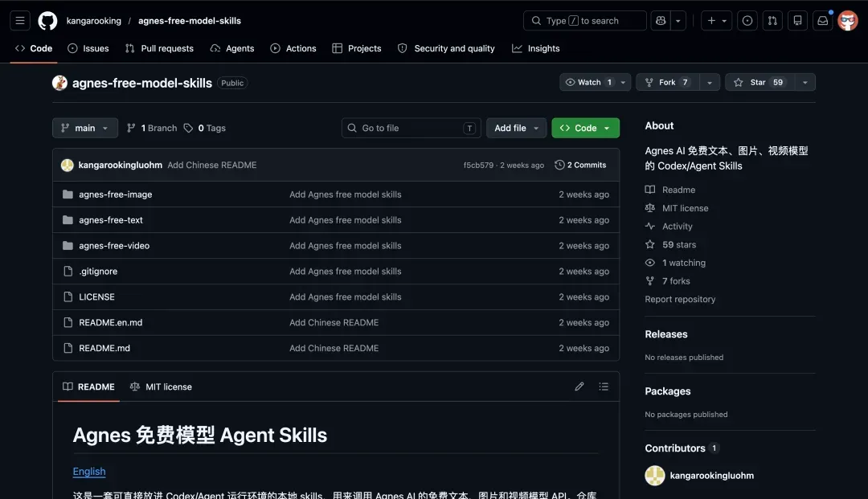Click the Report repository link
This screenshot has width=868, height=499.
pyautogui.click(x=680, y=299)
